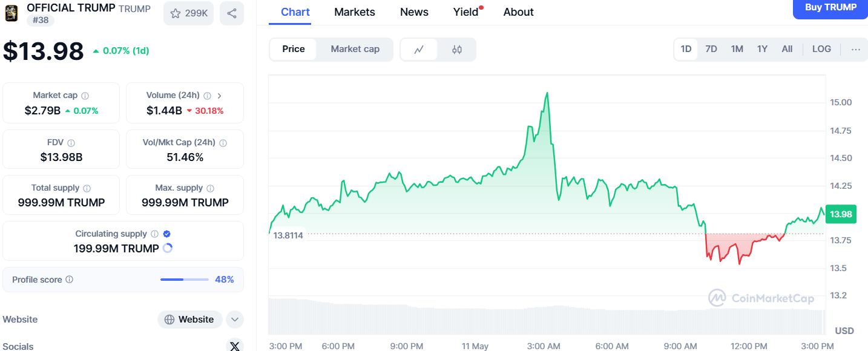Click the $13.98B FDV value

(61, 157)
